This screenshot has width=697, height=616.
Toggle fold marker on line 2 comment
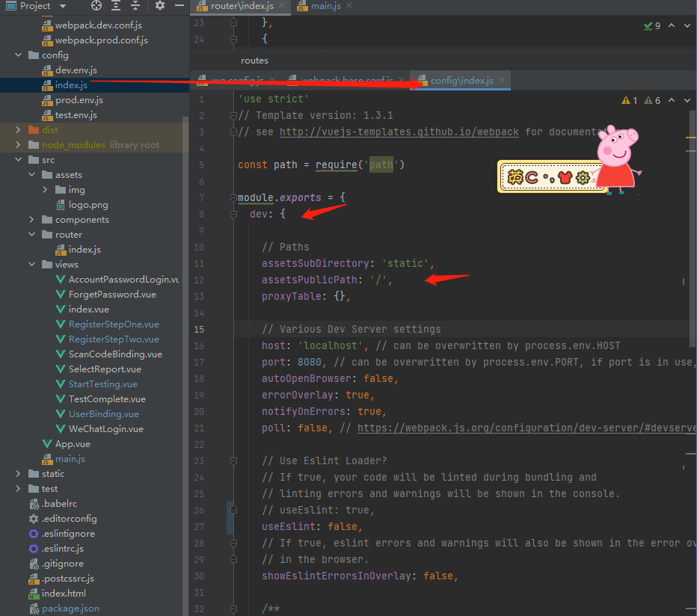coord(233,116)
